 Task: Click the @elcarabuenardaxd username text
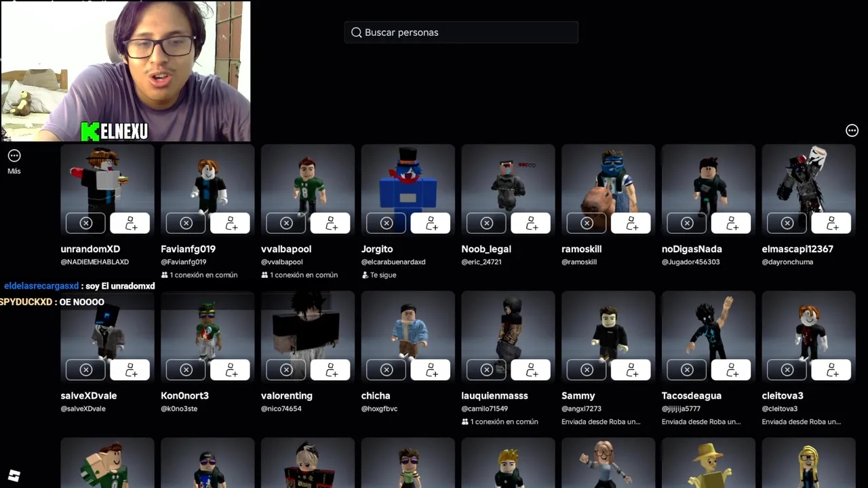coord(393,262)
